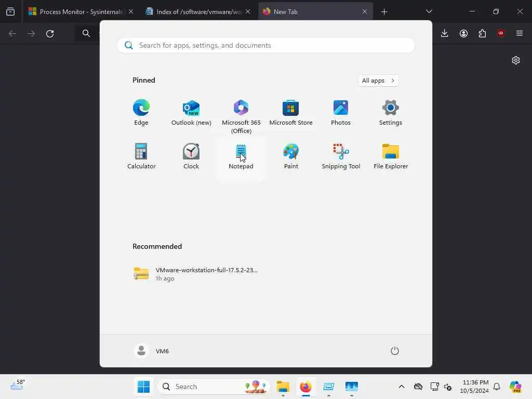The width and height of the screenshot is (532, 399).
Task: Switch to Index of /software/vmware tab
Action: (198, 11)
